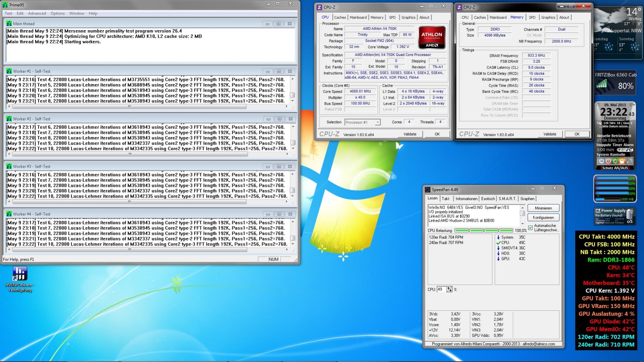Click OK in the CPU-Z memory timings window
This screenshot has height=362, width=644.
577,134
